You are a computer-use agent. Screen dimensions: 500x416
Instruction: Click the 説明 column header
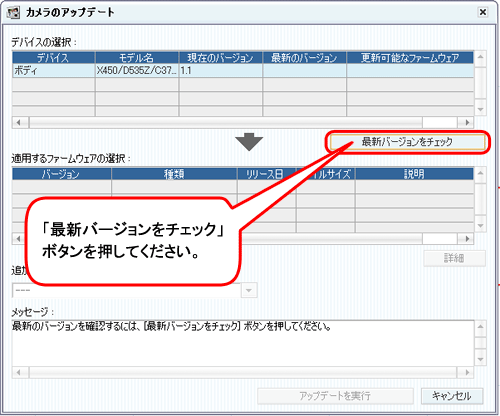click(x=414, y=174)
